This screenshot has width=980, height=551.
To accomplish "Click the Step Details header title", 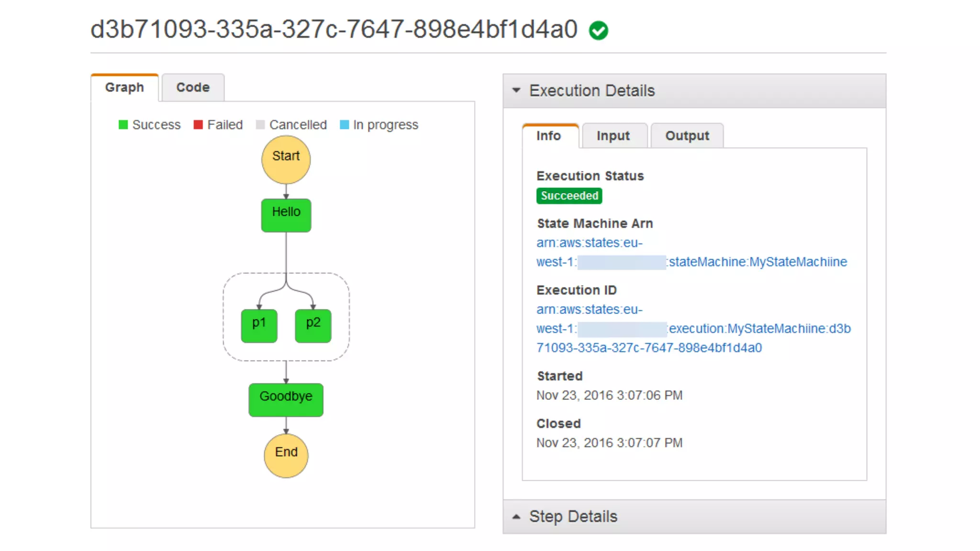I will (x=573, y=517).
